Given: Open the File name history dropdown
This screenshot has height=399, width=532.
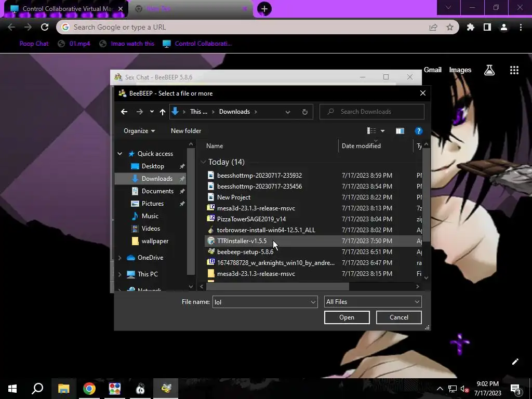Looking at the screenshot, I should coord(313,302).
